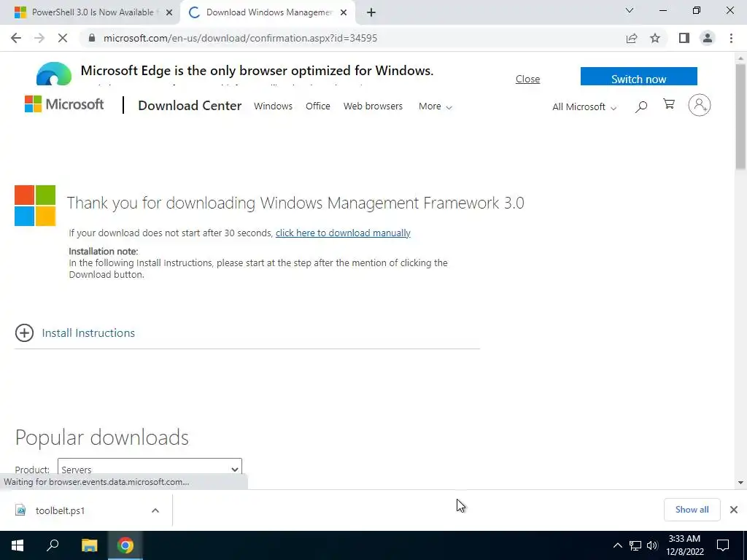Bookmark this page with the star icon
Viewport: 747px width, 560px height.
tap(655, 38)
